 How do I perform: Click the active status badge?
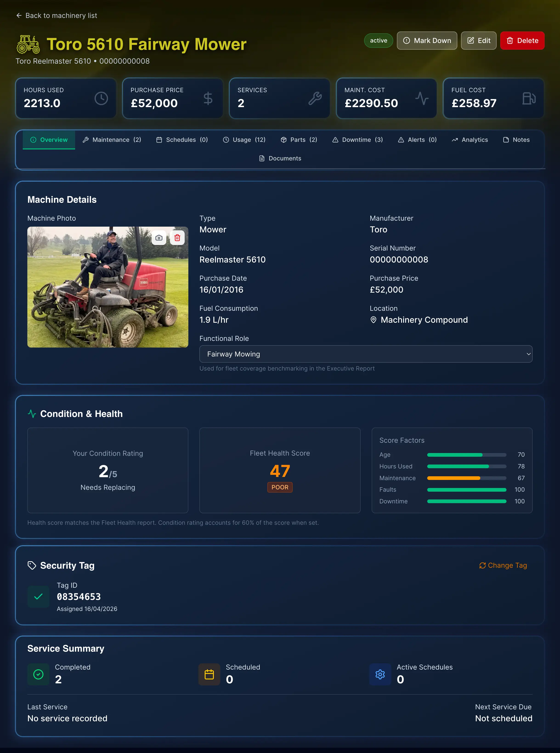tap(379, 41)
